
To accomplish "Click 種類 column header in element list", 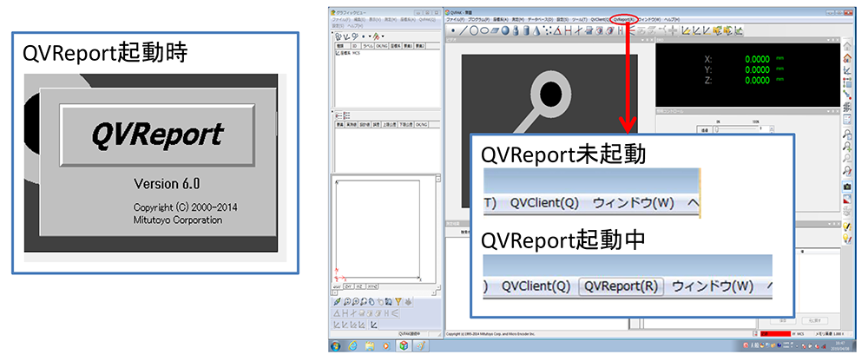I will click(342, 46).
